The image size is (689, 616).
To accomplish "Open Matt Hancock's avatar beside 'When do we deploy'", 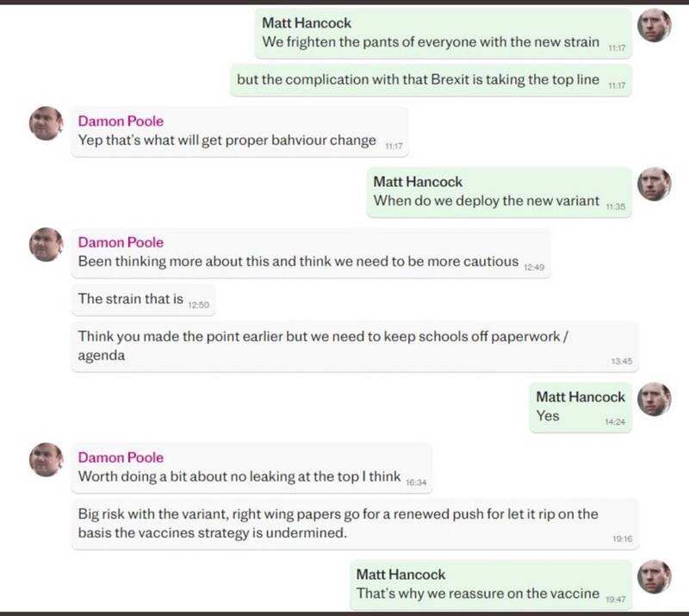I will point(654,185).
